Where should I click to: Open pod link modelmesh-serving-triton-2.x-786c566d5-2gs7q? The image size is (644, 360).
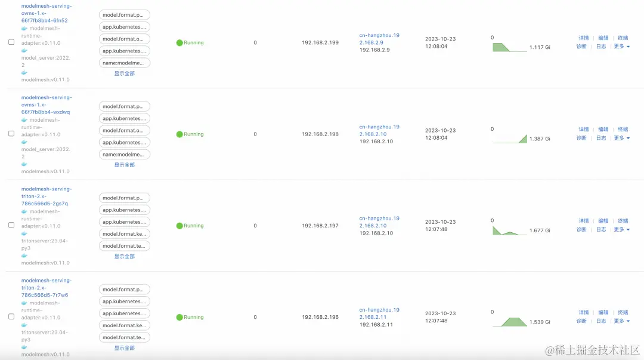[47, 196]
